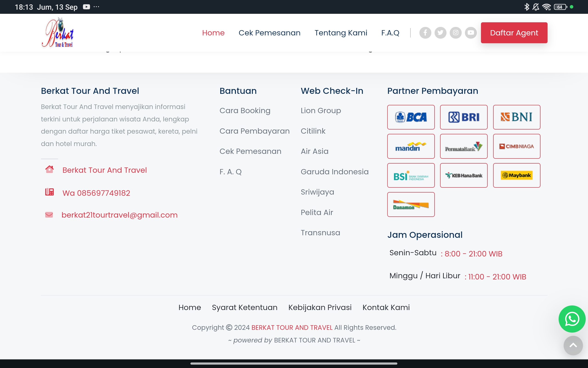This screenshot has height=368, width=588.
Task: Open Sriwijaya web check-in
Action: click(317, 192)
